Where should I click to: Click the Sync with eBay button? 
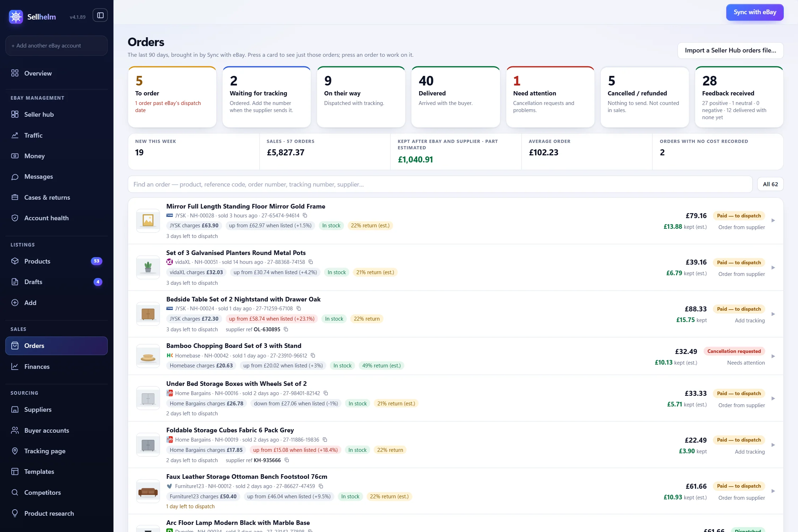755,12
